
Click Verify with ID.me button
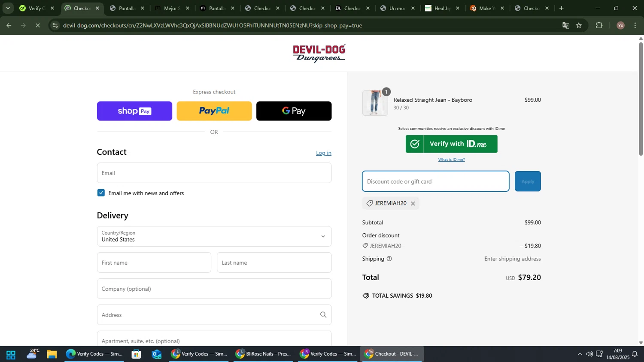(452, 144)
